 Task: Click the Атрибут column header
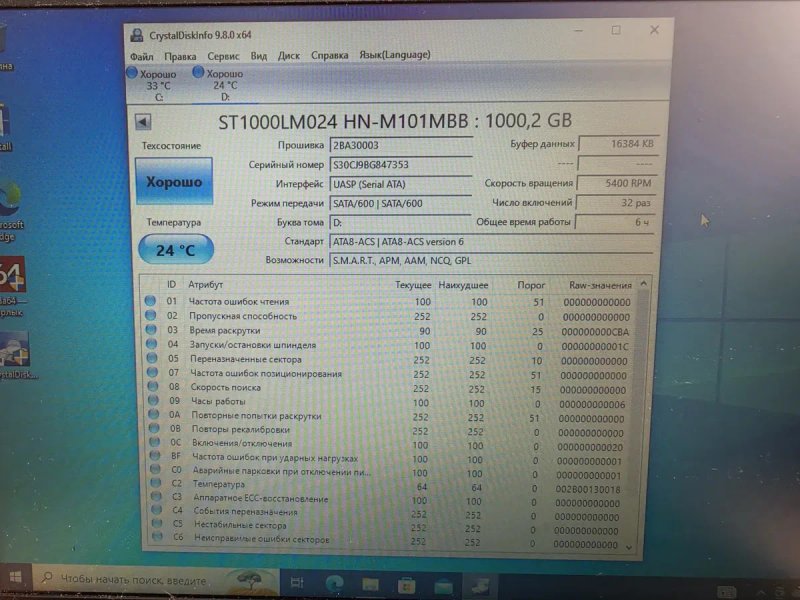[x=206, y=285]
